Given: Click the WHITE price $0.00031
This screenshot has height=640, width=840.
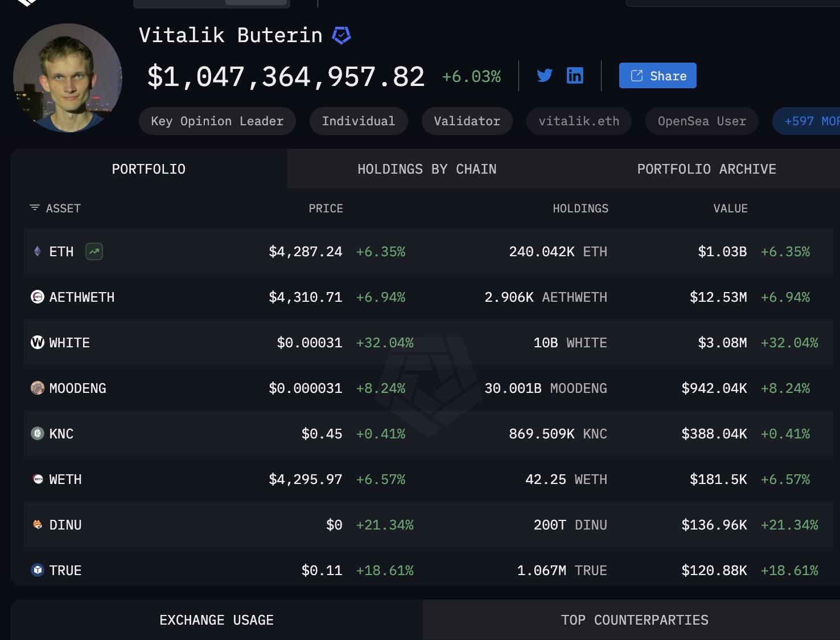Looking at the screenshot, I should coord(310,343).
